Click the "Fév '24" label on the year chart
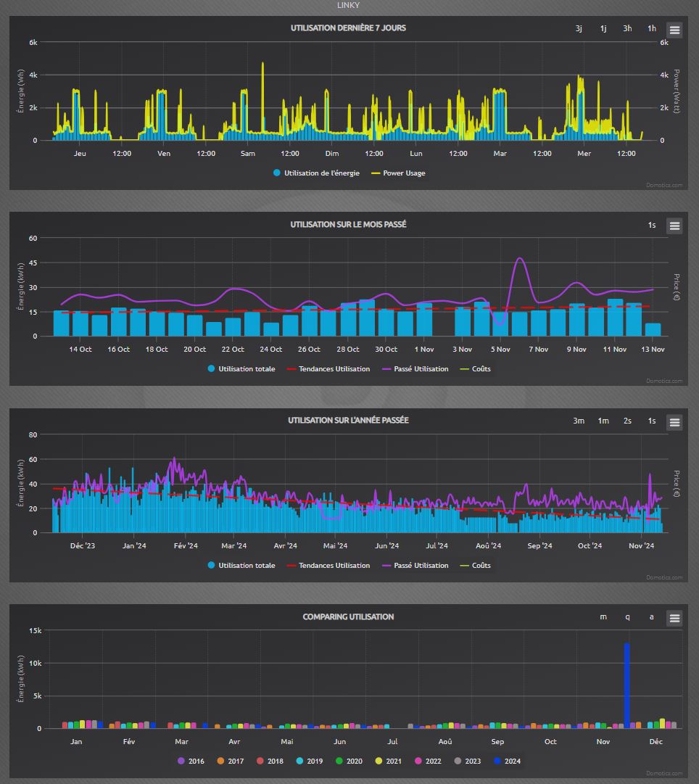Image resolution: width=699 pixels, height=784 pixels. (x=186, y=546)
